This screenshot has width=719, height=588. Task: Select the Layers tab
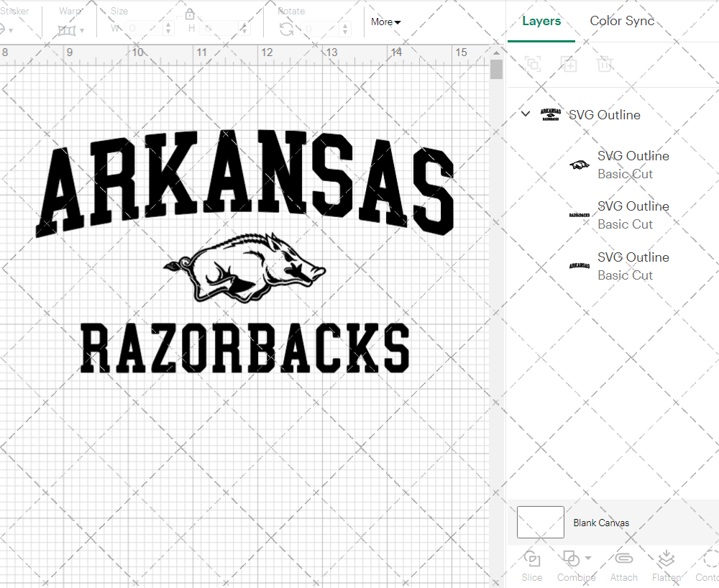tap(541, 21)
